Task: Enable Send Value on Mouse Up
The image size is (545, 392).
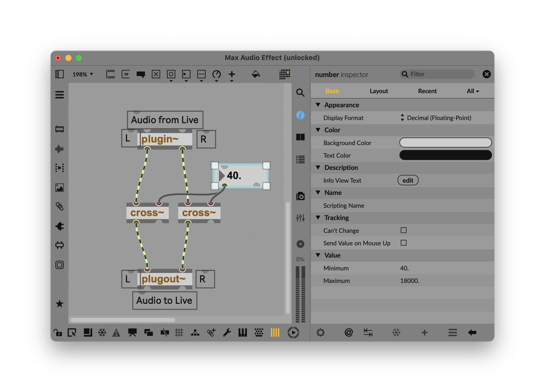Action: [403, 243]
